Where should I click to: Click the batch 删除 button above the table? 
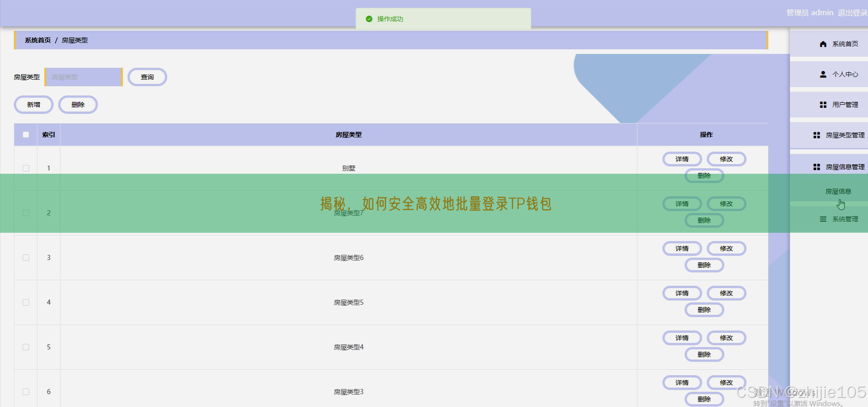point(78,105)
